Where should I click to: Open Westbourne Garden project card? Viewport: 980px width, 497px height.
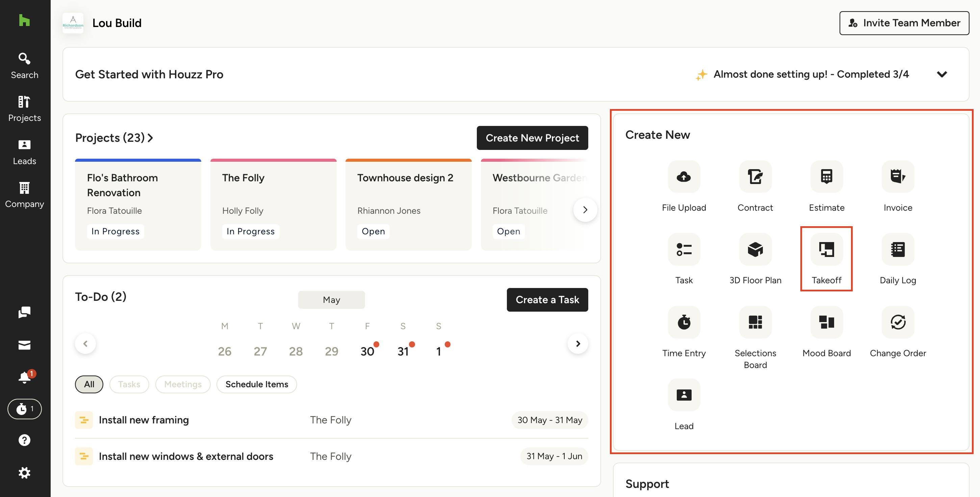pyautogui.click(x=534, y=205)
